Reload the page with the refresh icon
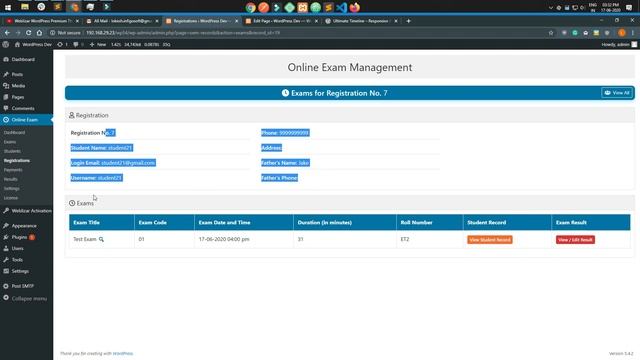The width and height of the screenshot is (640, 360). click(28, 33)
